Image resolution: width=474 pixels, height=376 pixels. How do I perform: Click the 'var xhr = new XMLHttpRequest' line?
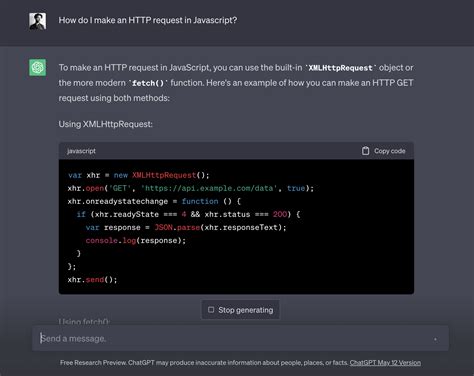[138, 175]
